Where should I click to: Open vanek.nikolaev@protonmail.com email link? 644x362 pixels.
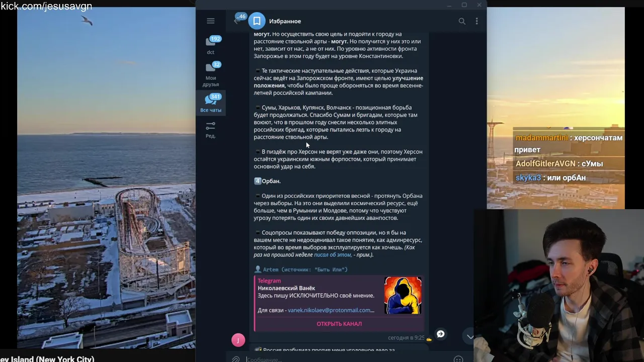[x=331, y=310]
